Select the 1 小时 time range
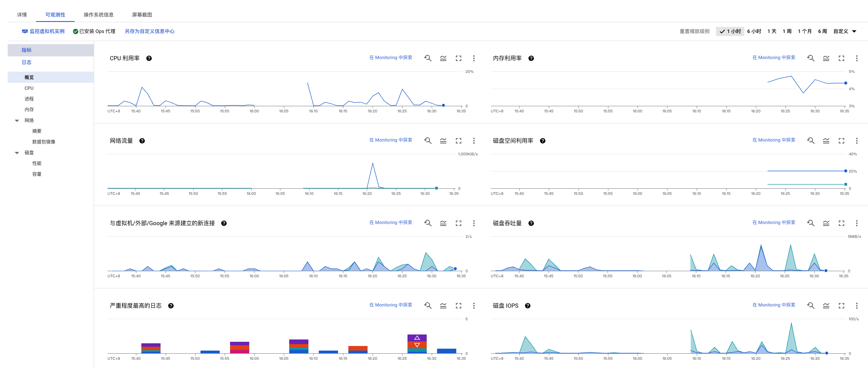 tap(731, 31)
